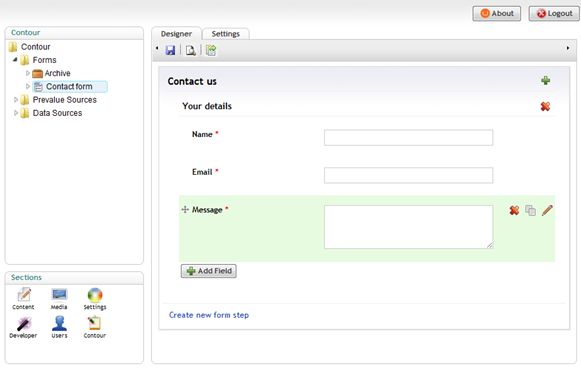The width and height of the screenshot is (581, 368).
Task: Click the right toolbar scroll arrow
Action: pos(568,48)
